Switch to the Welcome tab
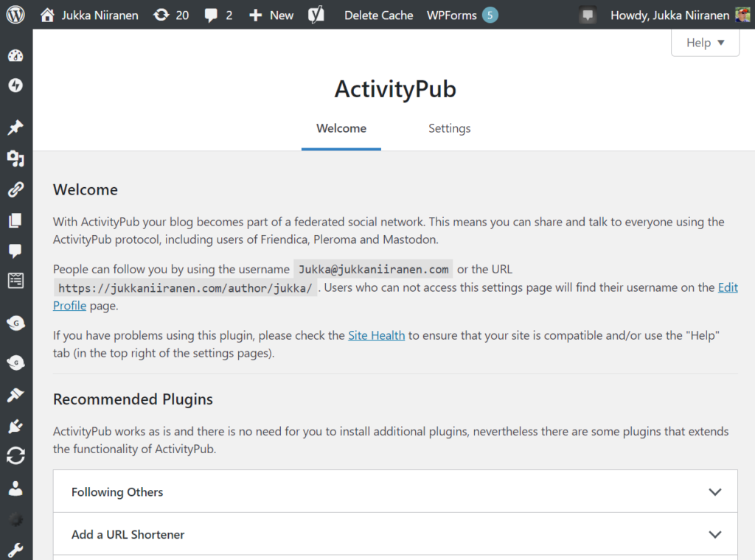755x560 pixels. [341, 128]
